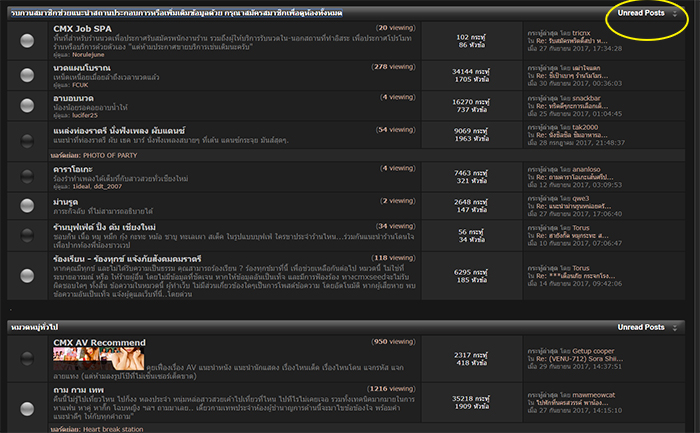Open last poster mawmeowcat's profile
This screenshot has height=433, width=700.
(593, 395)
